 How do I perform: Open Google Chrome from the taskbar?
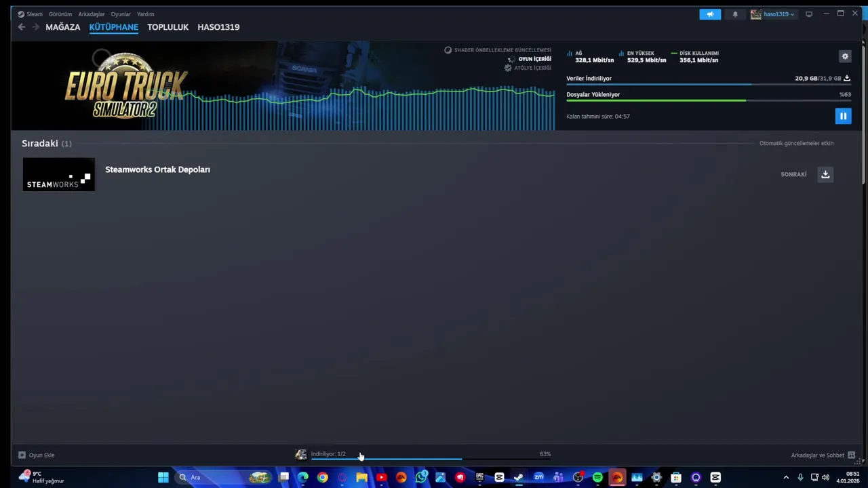(323, 478)
